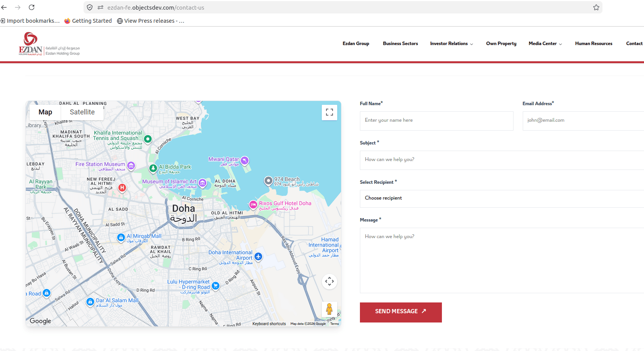Select the Rixos Gulf Hotel Doha marker
Viewport: 644px width, 351px height.
point(253,205)
